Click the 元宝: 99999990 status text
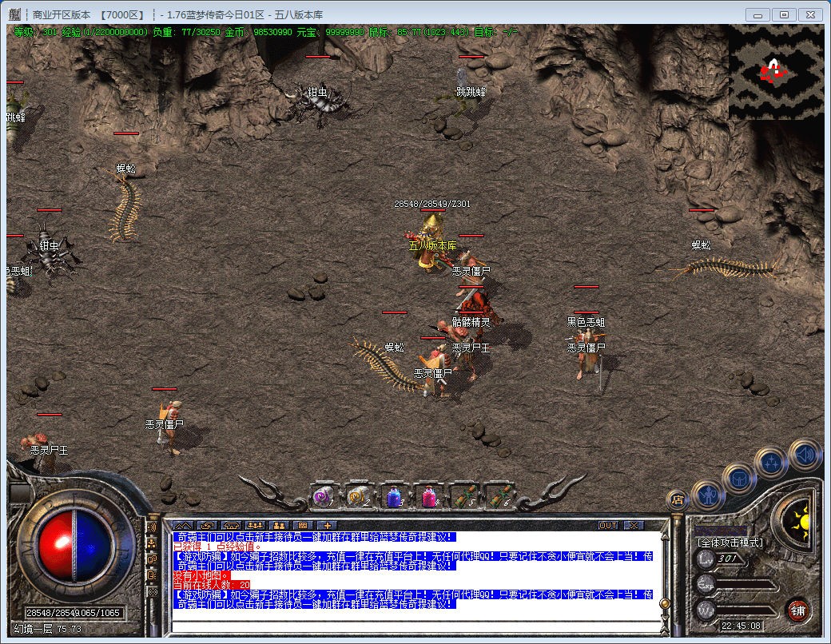 330,32
